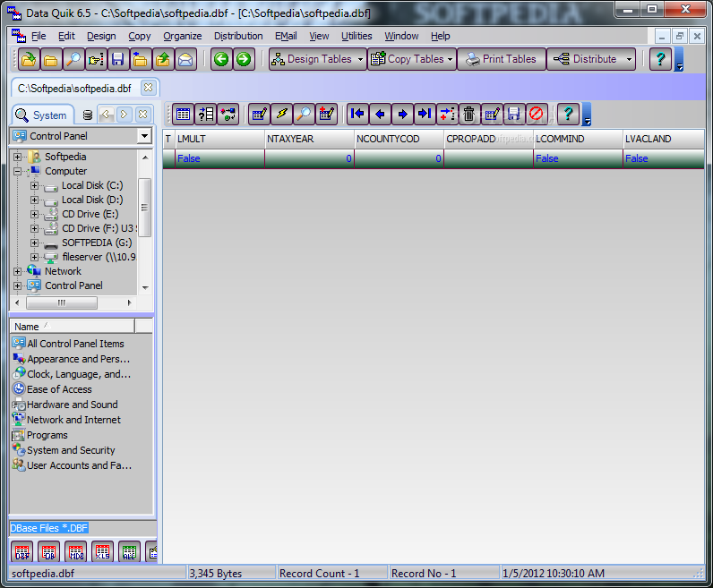The width and height of the screenshot is (713, 588).
Task: Click the DBF file type filter icon
Action: click(x=22, y=551)
